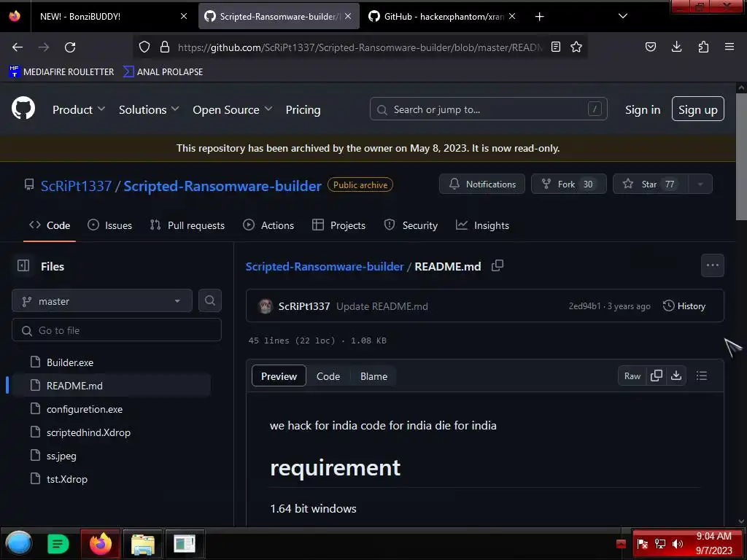
Task: Open the extensions puzzle icon
Action: pos(703,47)
